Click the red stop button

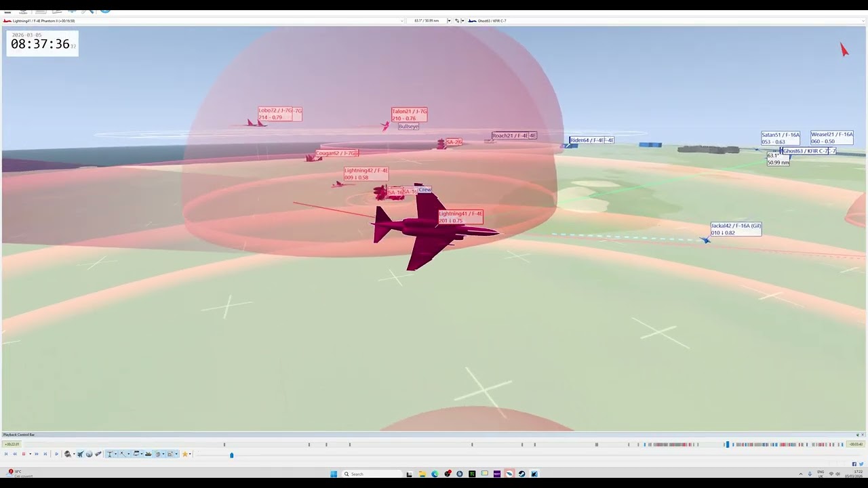click(x=24, y=454)
